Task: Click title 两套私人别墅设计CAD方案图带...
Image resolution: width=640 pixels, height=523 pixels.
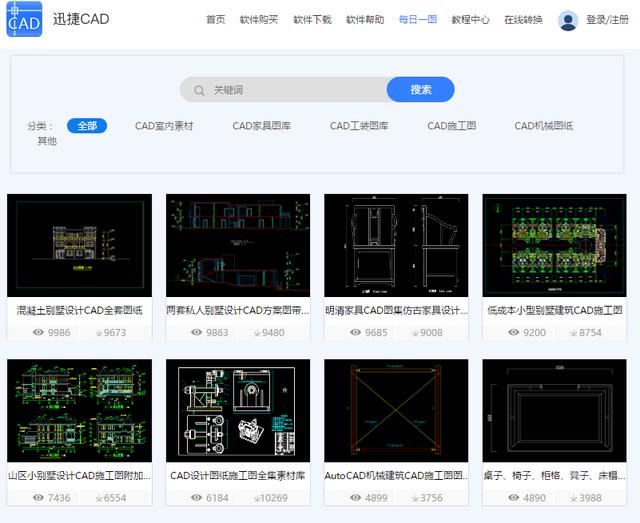Action: point(238,310)
